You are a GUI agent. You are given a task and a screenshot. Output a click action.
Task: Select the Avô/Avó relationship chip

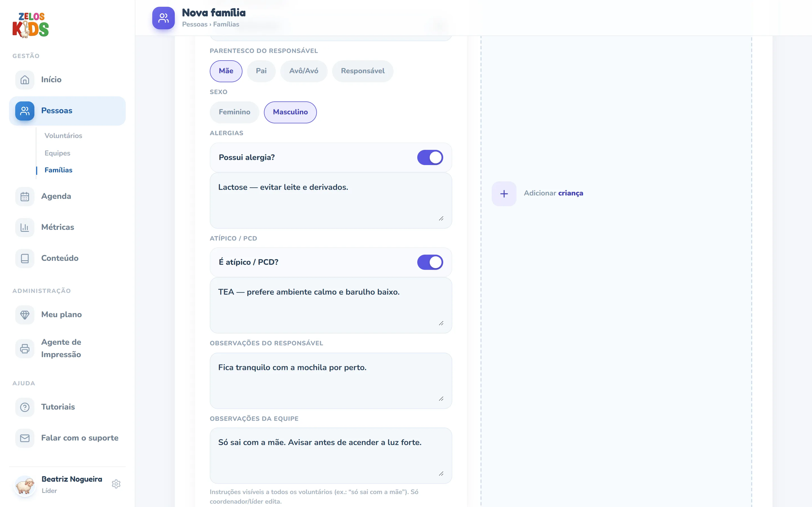(304, 71)
